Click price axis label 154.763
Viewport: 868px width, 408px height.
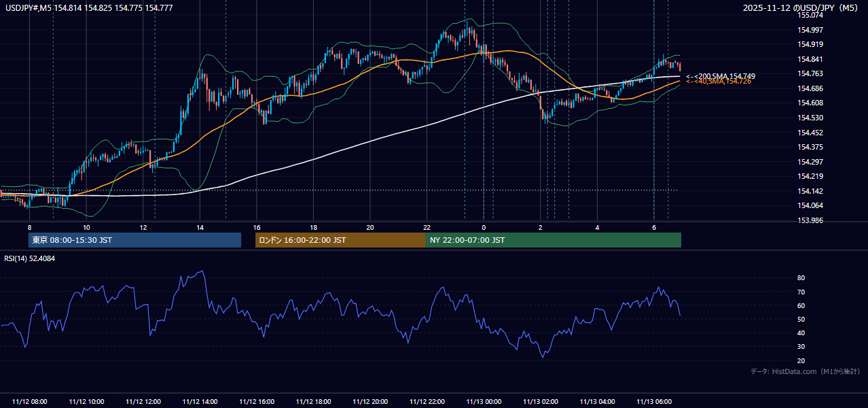(810, 73)
